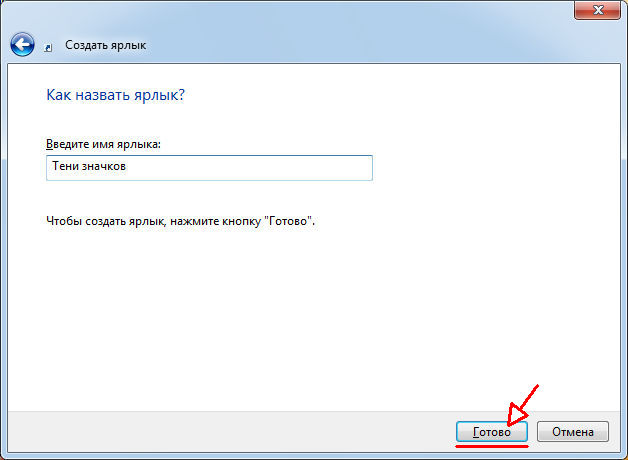Click the Отмена button
Screen dimensions: 628x460
click(x=573, y=432)
